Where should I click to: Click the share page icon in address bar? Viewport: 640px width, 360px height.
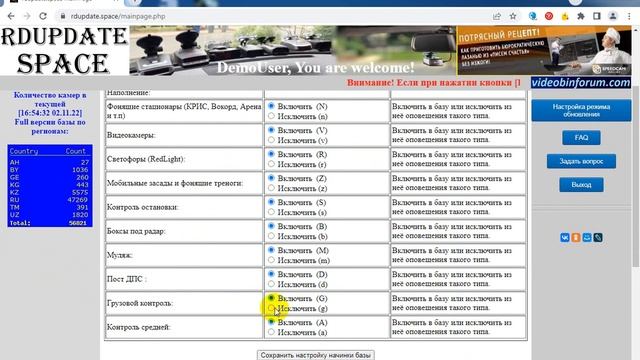click(x=497, y=16)
